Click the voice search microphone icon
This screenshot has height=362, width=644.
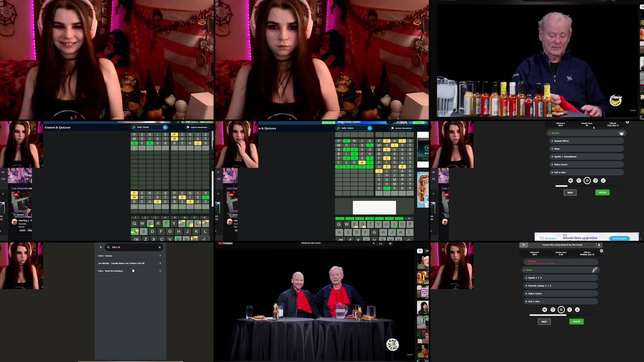tap(390, 243)
